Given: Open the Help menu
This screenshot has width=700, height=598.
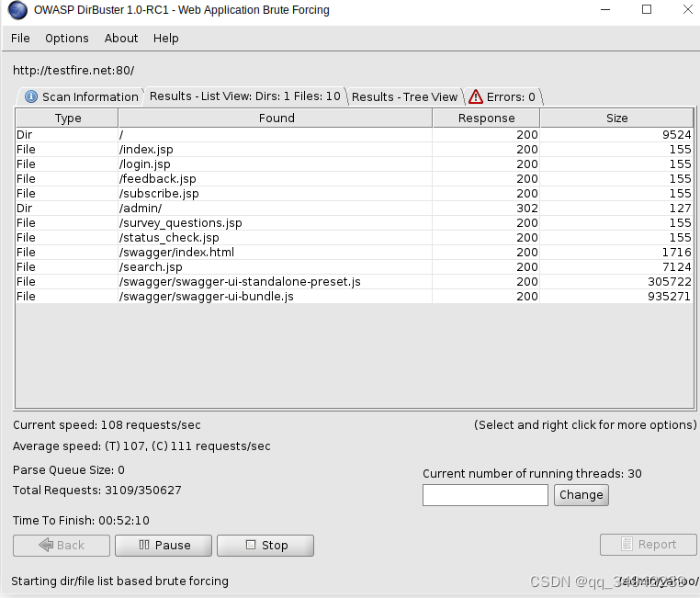Looking at the screenshot, I should coord(166,39).
